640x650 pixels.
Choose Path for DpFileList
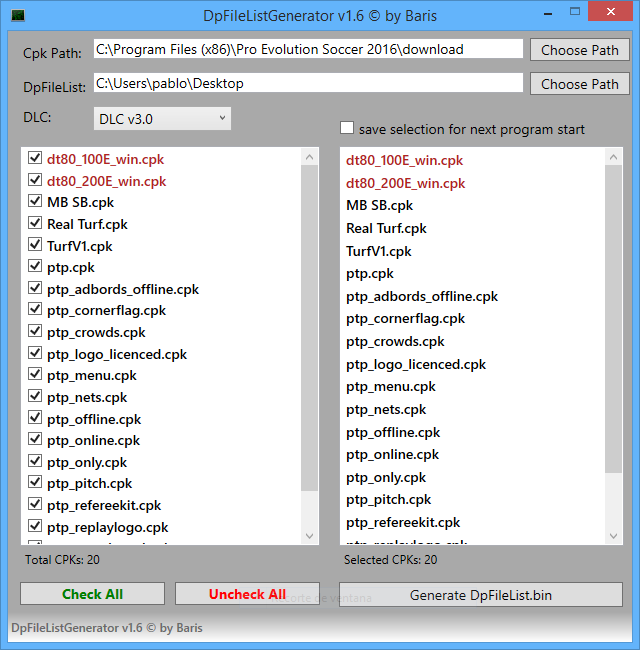point(579,84)
